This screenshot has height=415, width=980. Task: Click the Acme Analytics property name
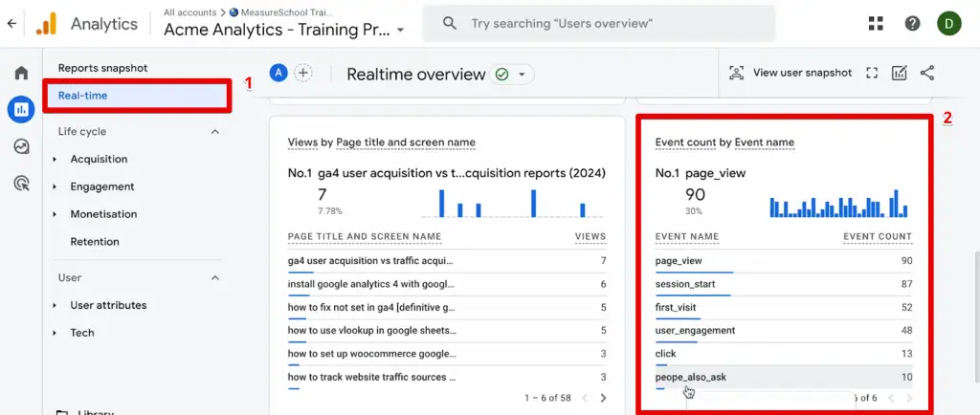click(277, 30)
